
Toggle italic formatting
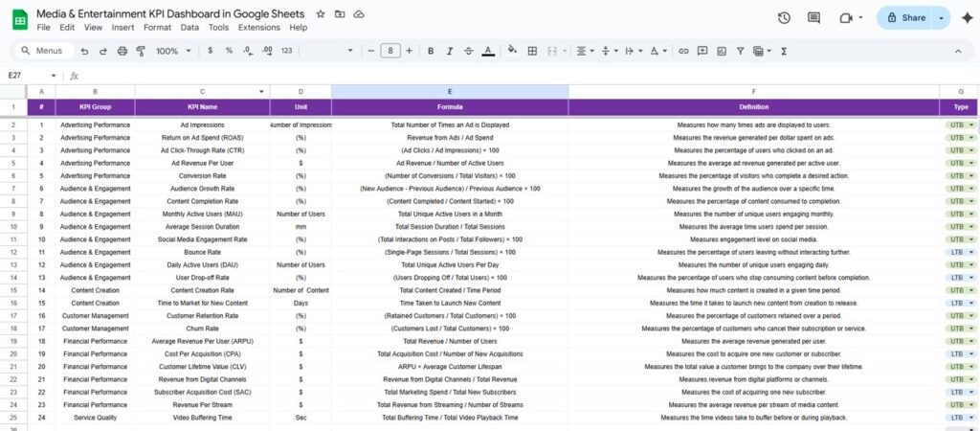(x=450, y=52)
